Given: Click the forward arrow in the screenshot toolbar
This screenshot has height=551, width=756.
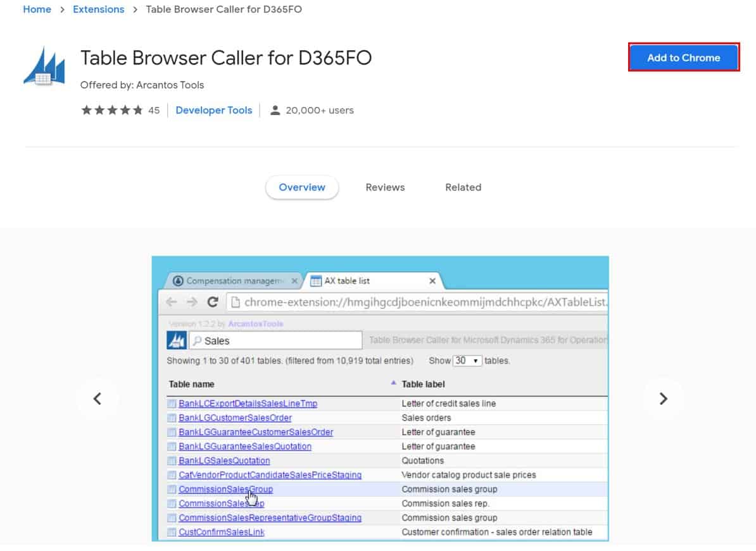Looking at the screenshot, I should coord(191,302).
